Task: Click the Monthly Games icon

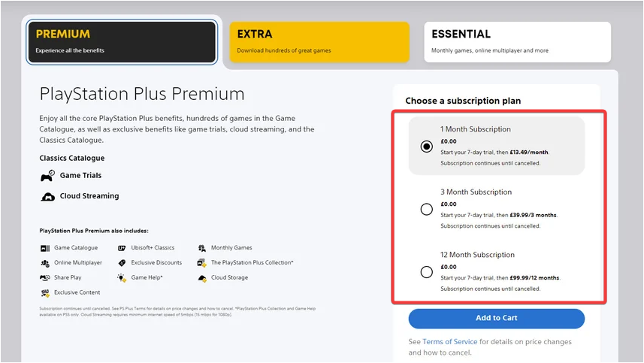Action: pos(202,248)
